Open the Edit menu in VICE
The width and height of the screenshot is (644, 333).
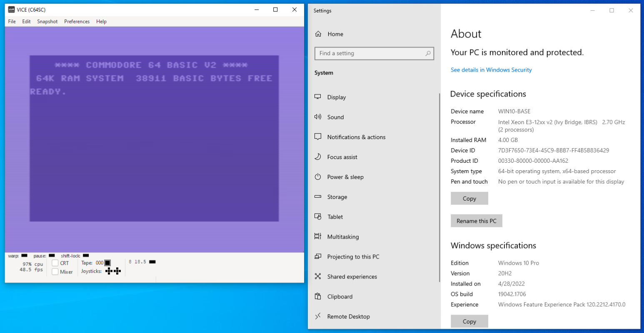pos(26,22)
